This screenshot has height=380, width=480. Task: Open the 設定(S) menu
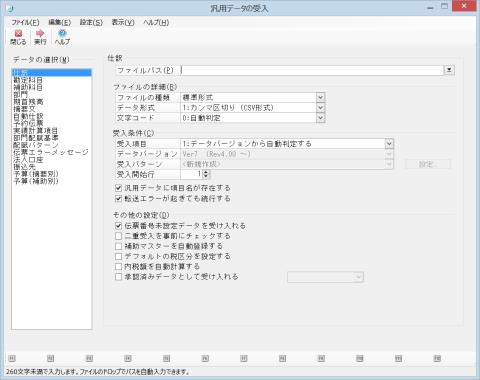91,22
